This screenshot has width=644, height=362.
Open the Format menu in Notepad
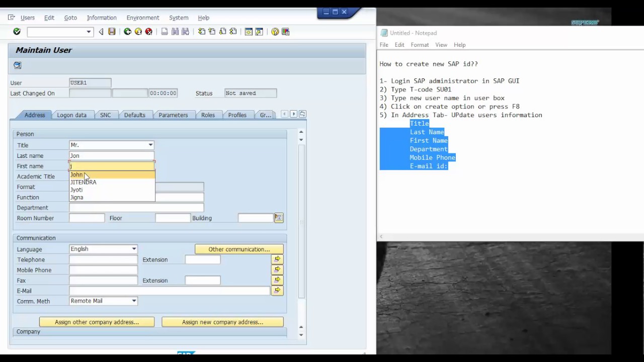[420, 45]
